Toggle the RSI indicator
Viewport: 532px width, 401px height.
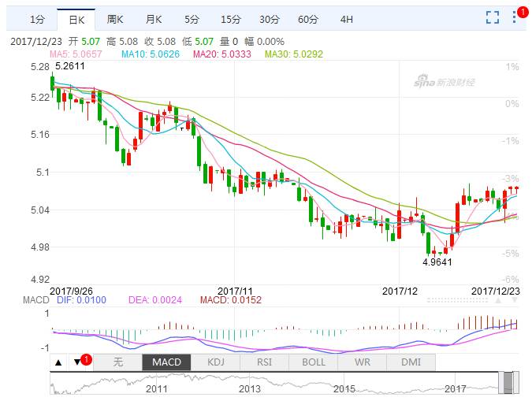click(x=264, y=362)
